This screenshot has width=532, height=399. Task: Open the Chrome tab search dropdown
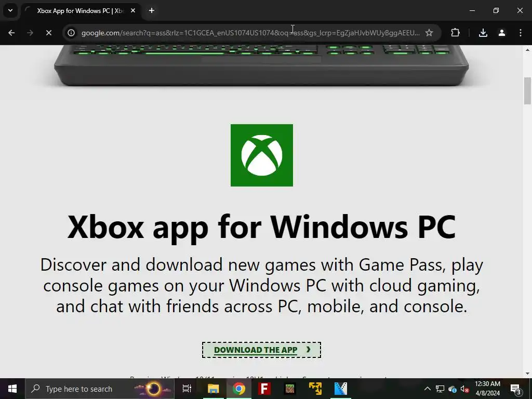click(x=10, y=10)
